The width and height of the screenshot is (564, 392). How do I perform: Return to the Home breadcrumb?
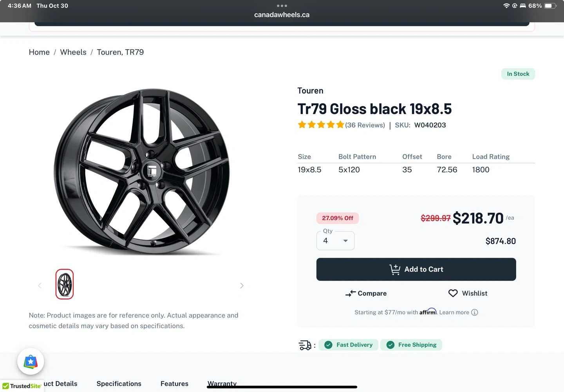click(39, 52)
